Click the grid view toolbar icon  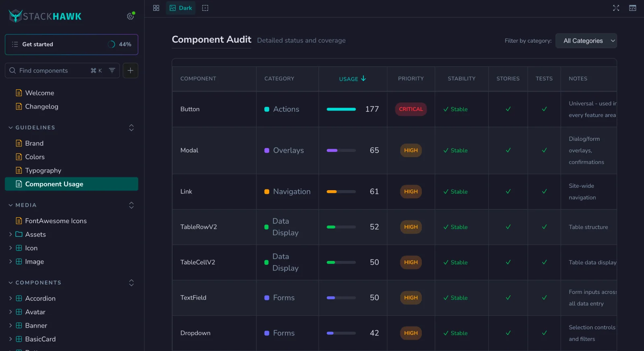(156, 8)
